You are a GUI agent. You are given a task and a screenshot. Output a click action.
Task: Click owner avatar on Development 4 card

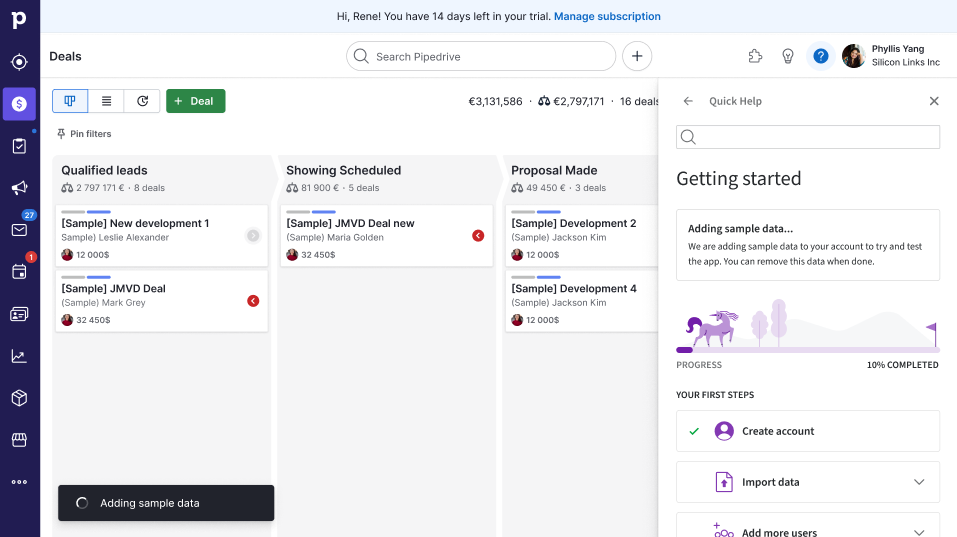(517, 320)
